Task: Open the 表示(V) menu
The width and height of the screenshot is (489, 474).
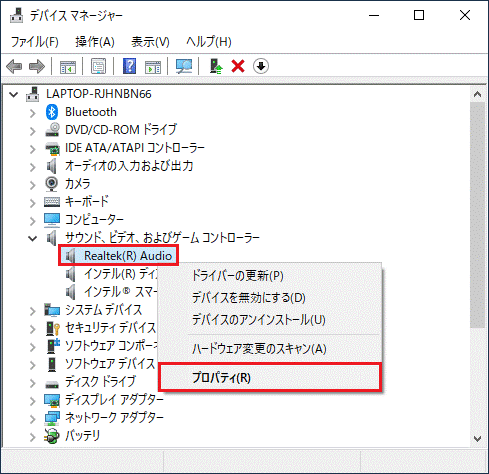Action: pos(150,42)
